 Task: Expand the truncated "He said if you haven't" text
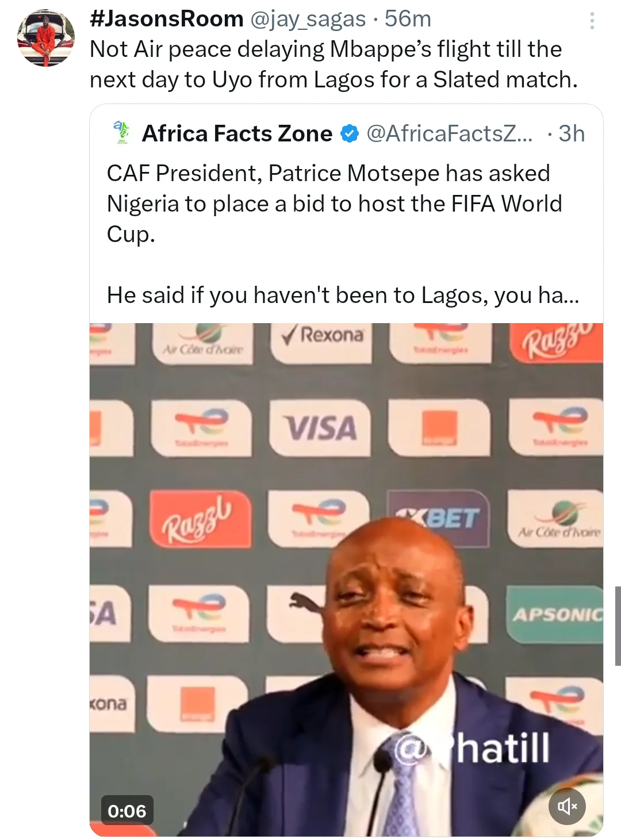click(343, 296)
